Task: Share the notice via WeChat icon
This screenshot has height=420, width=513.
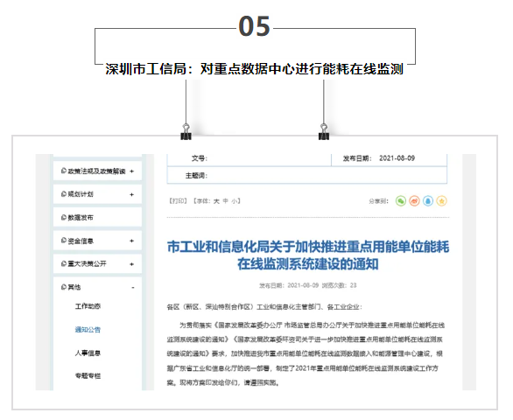Action: (400, 201)
